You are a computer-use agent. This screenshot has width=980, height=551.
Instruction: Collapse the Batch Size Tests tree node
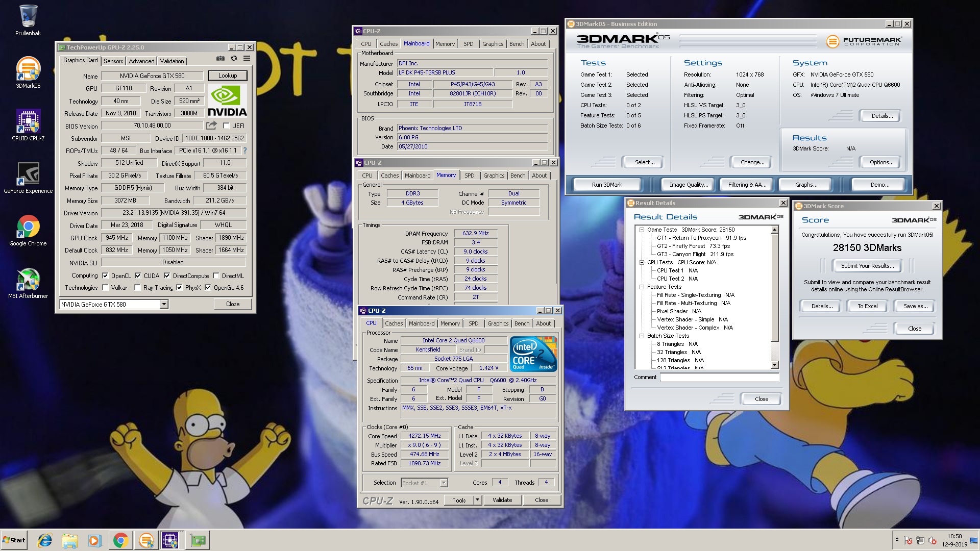coord(642,336)
